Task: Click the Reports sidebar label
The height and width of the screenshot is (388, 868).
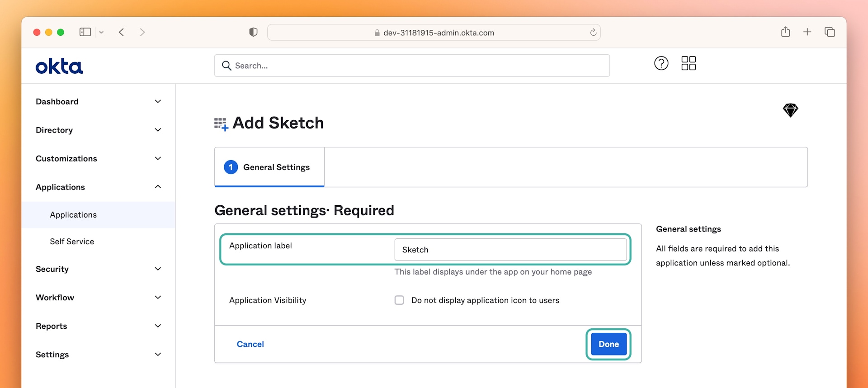Action: point(51,326)
